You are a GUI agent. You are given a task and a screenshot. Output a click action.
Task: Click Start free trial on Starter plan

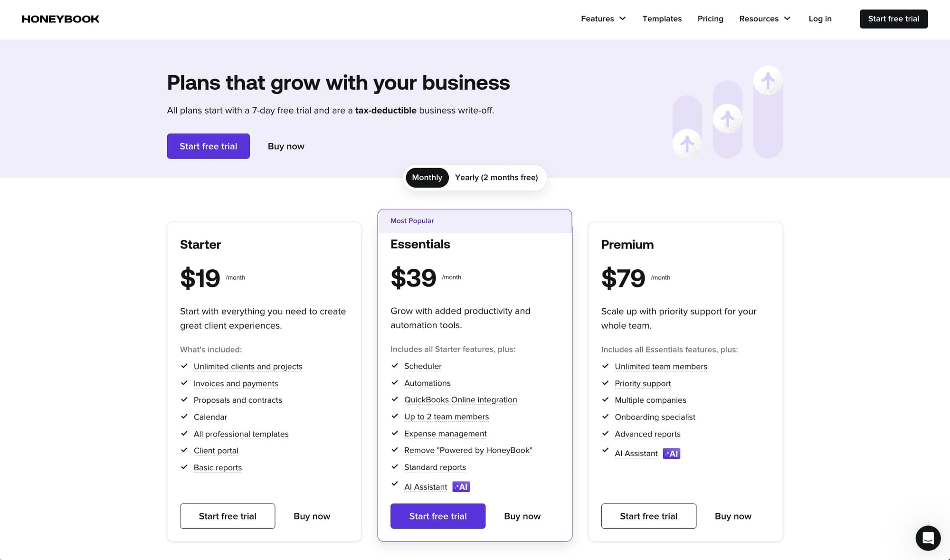point(228,516)
